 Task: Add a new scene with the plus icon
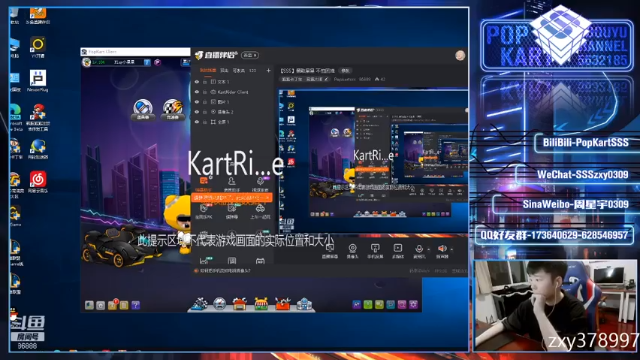click(268, 71)
